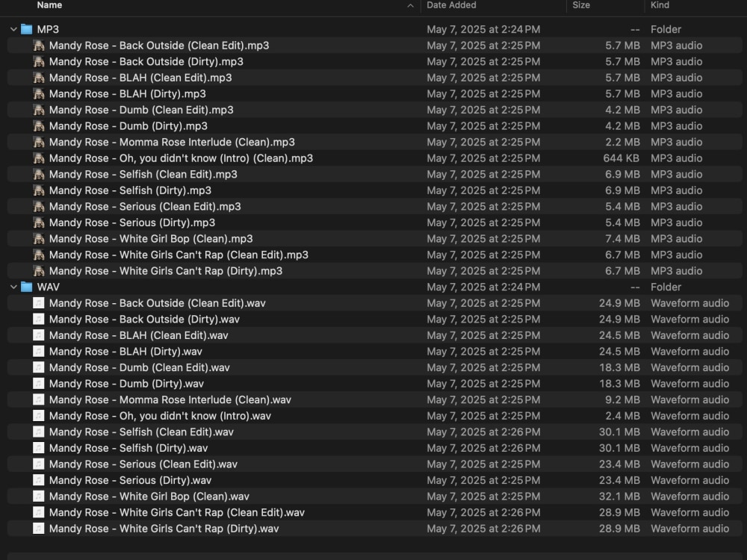This screenshot has height=560, width=747.
Task: Select the file name Mandy Rose - Dumb (Clean Edit).mp3
Action: 141,110
